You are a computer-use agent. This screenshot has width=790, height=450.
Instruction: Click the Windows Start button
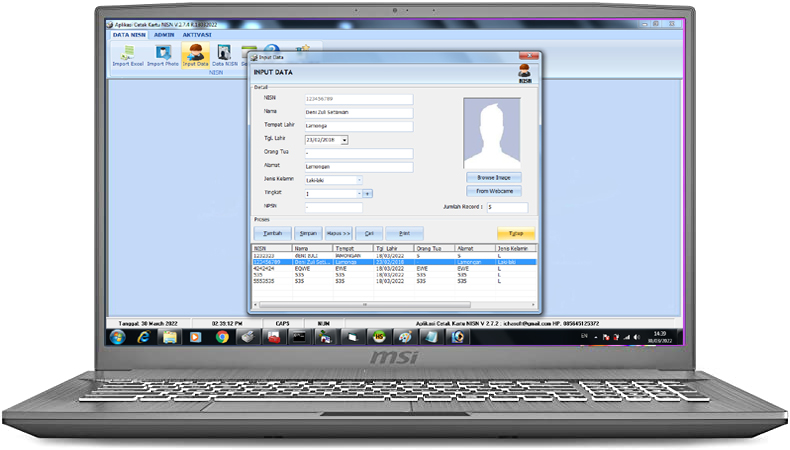[118, 337]
